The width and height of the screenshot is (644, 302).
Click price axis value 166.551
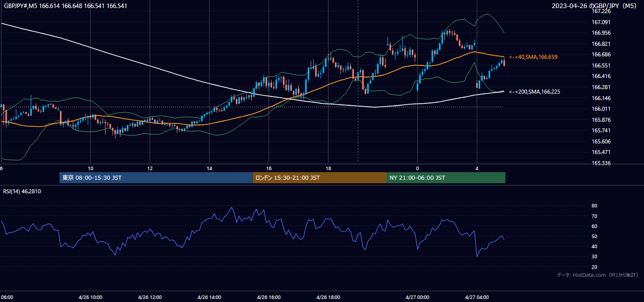tap(601, 65)
